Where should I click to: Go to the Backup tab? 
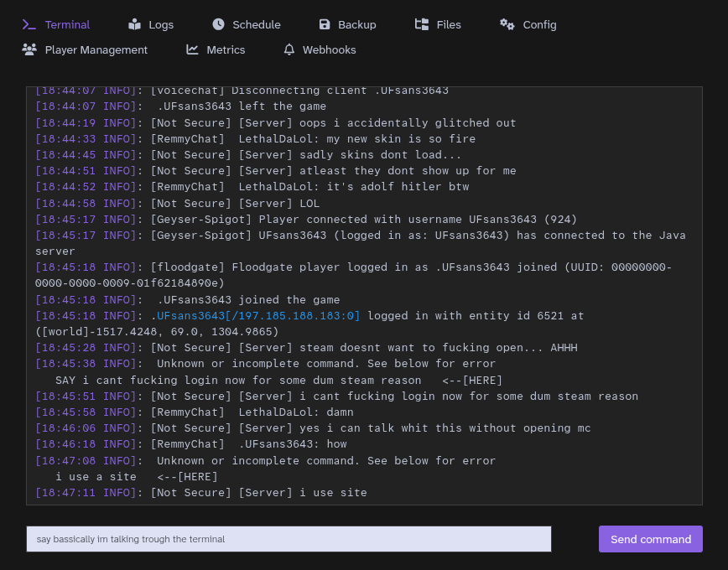point(356,25)
